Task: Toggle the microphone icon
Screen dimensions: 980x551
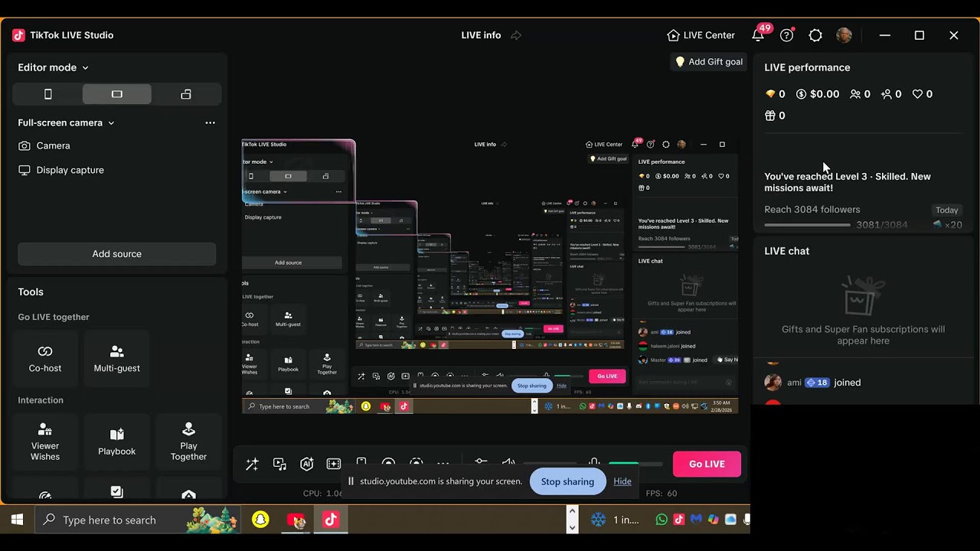Action: tap(594, 463)
